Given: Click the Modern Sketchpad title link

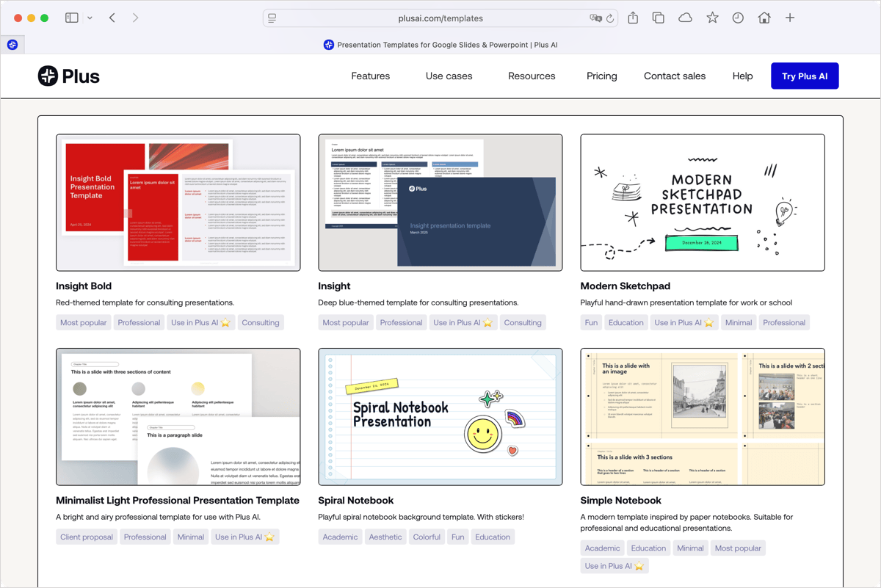Looking at the screenshot, I should click(x=626, y=286).
